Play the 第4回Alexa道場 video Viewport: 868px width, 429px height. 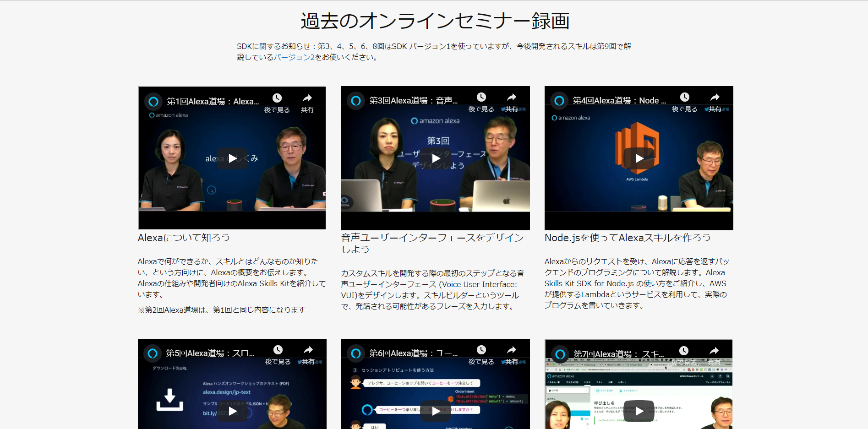tap(639, 158)
